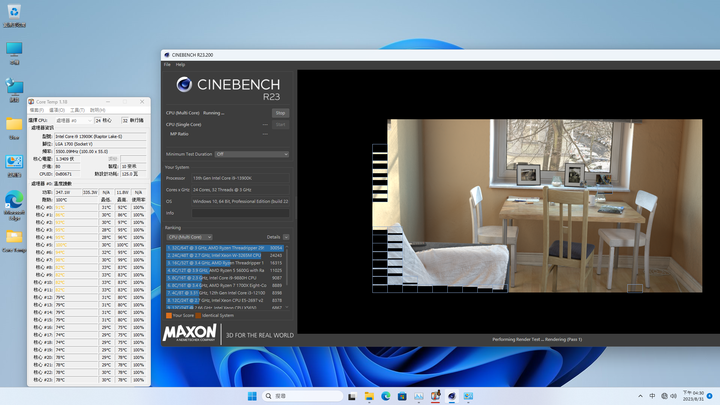Click the Chinese input method indicator in the tray
This screenshot has width=720, height=405.
click(652, 396)
